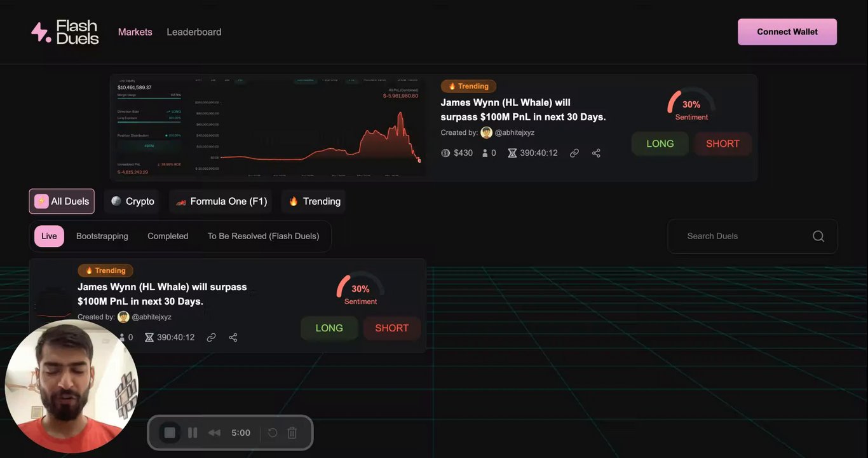The image size is (868, 458).
Task: Filter by Crypto category
Action: [x=132, y=201]
